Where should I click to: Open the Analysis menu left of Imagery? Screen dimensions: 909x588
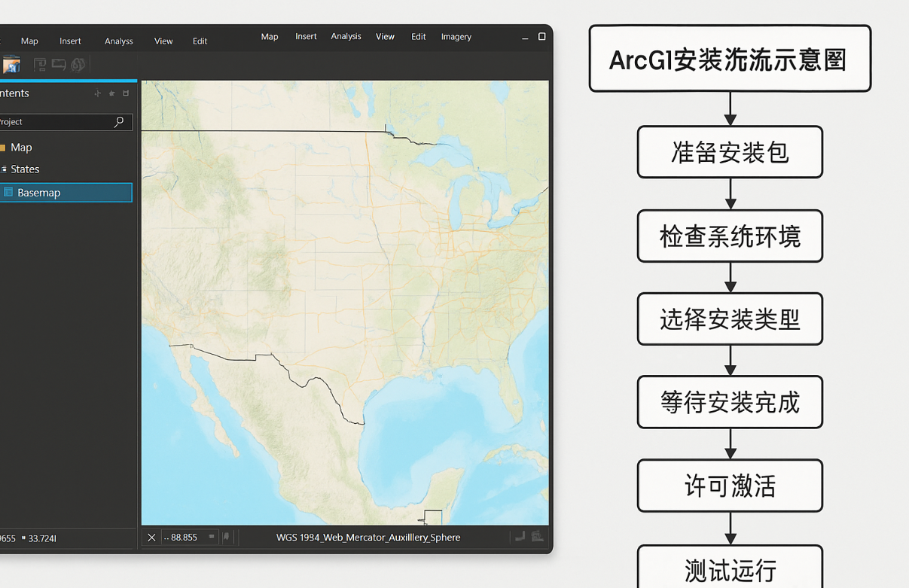tap(346, 36)
